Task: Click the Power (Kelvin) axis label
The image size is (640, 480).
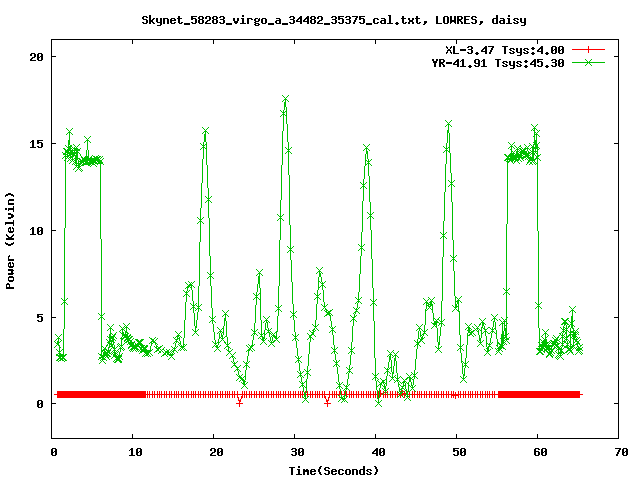Action: click(x=10, y=241)
